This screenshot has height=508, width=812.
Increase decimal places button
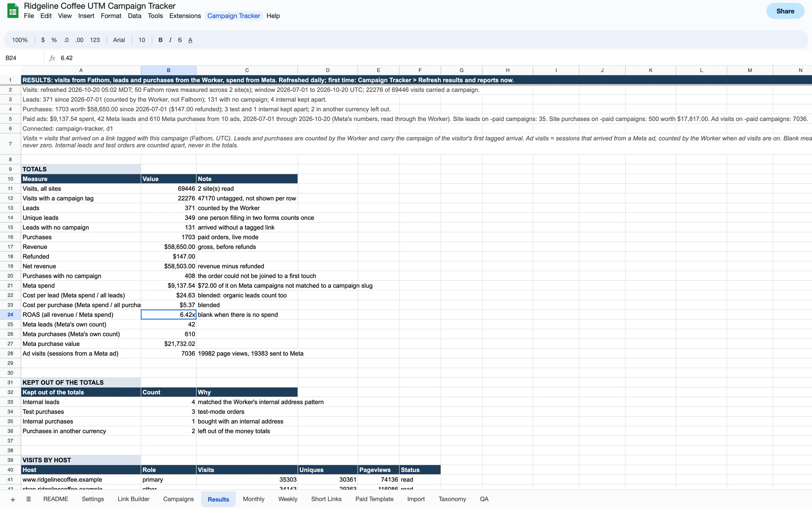(79, 40)
